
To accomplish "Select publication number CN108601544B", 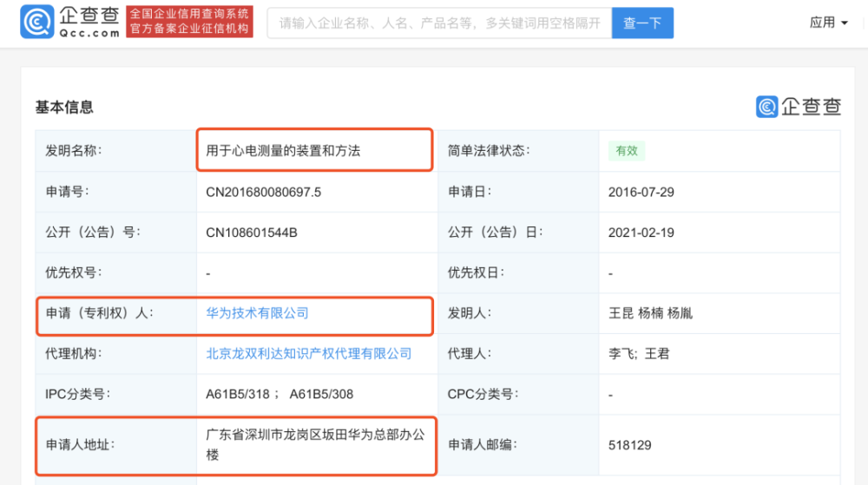I will coord(252,233).
